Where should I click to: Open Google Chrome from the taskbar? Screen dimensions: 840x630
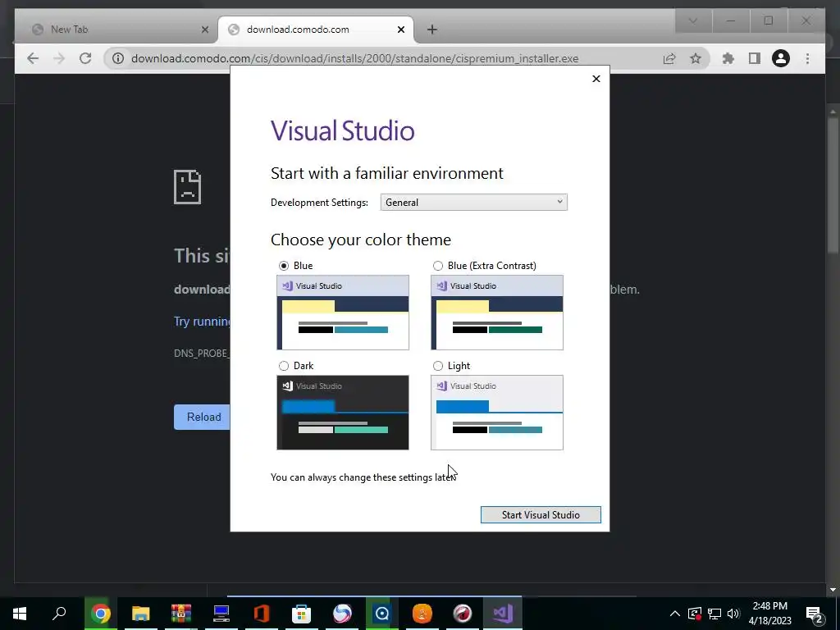tap(100, 614)
